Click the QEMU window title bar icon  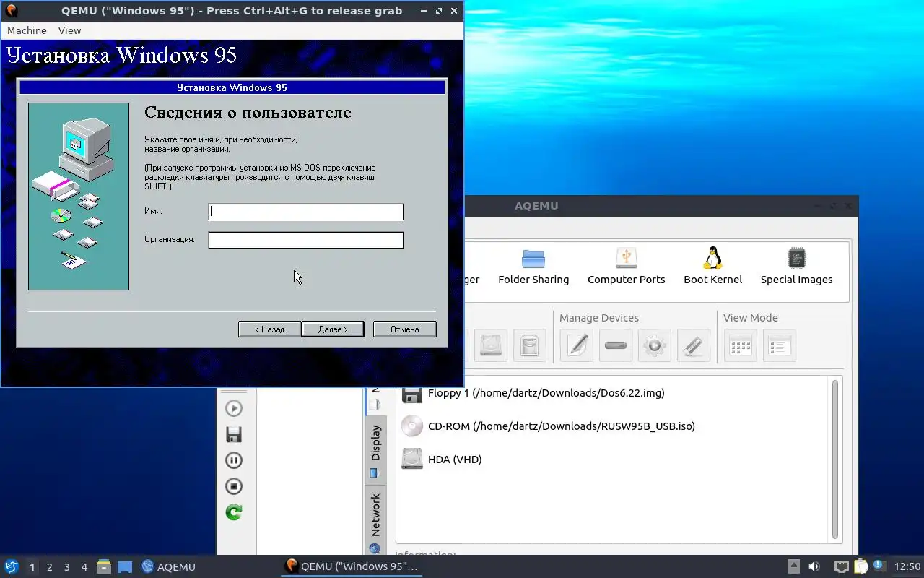coord(12,11)
